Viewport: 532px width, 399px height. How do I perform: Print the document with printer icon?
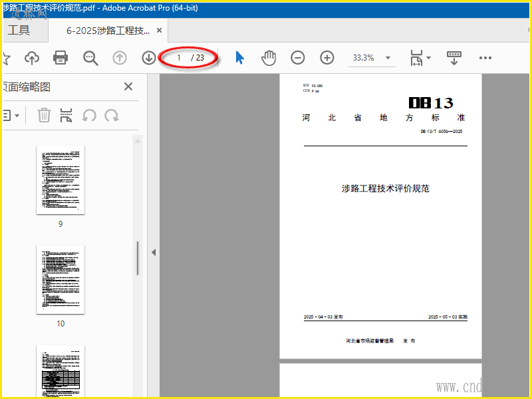(x=61, y=58)
